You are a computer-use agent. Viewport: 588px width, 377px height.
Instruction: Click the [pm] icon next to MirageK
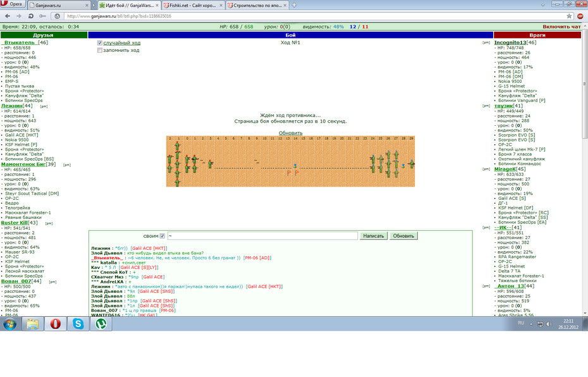(x=486, y=169)
